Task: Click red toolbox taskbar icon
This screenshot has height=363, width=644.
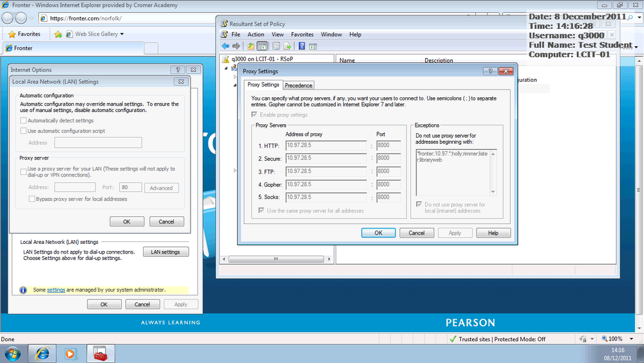Action: (x=100, y=353)
